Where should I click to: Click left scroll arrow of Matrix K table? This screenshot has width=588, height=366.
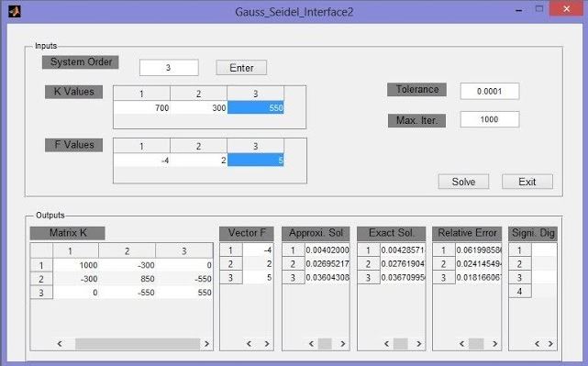coord(60,344)
